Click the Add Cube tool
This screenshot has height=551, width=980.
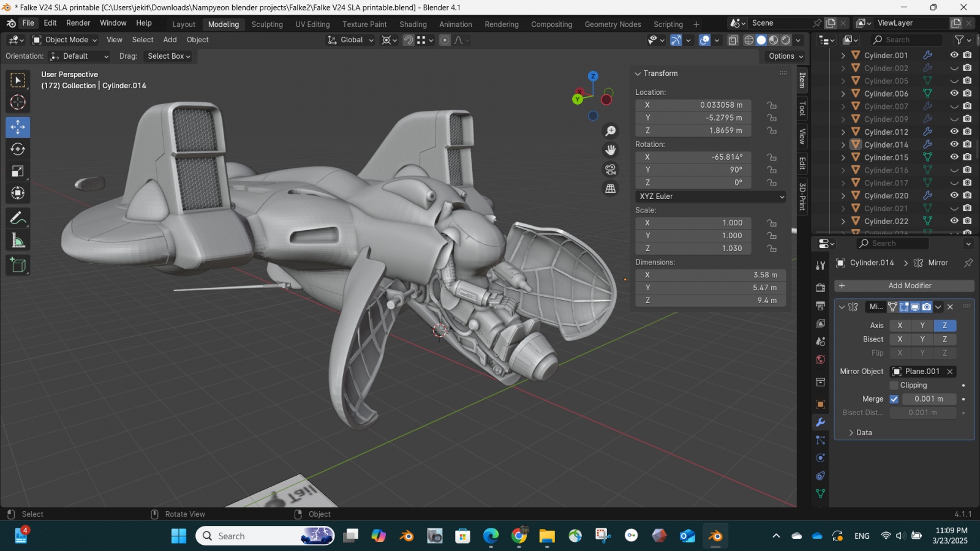(x=18, y=265)
